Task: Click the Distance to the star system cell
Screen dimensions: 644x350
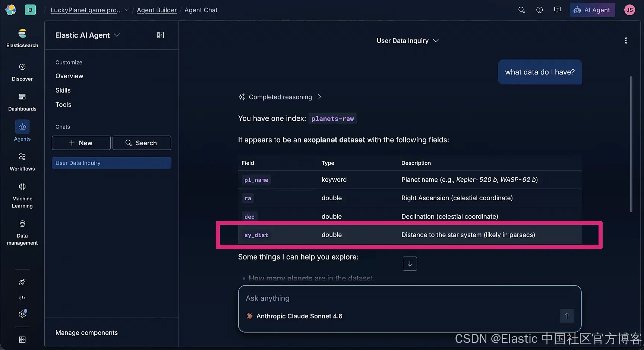Action: coord(468,235)
